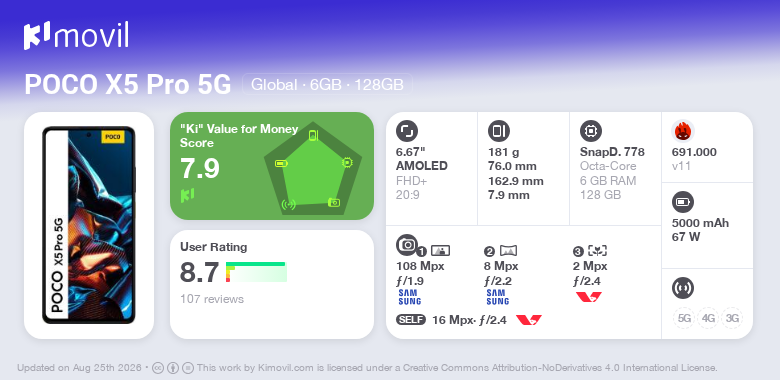Viewport: 780px width, 380px height.
Task: Click the network connectivity signal icon
Action: click(682, 288)
